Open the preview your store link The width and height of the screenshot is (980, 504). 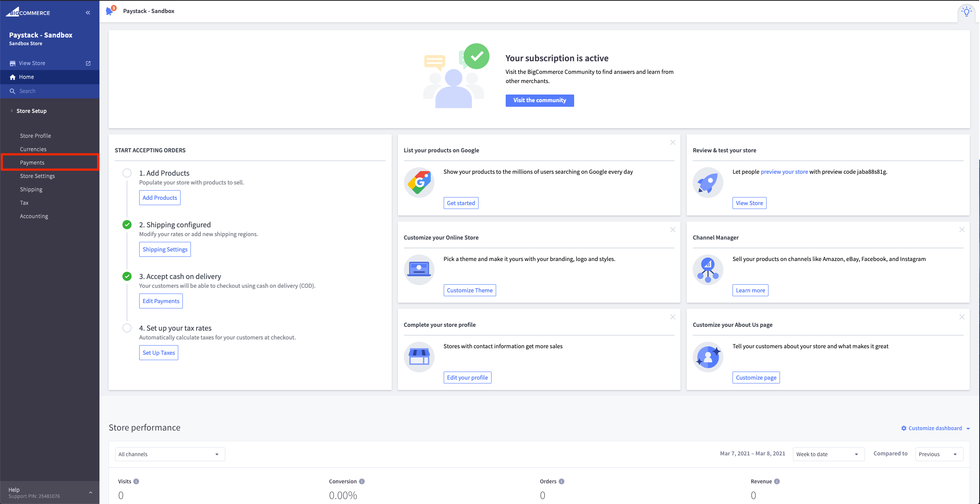[x=784, y=172]
